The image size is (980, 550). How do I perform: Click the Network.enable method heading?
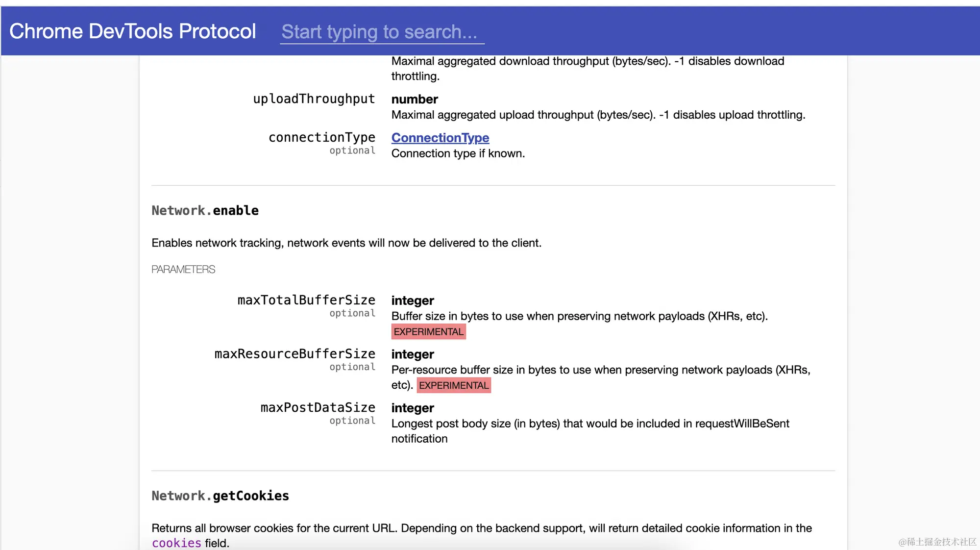coord(205,211)
